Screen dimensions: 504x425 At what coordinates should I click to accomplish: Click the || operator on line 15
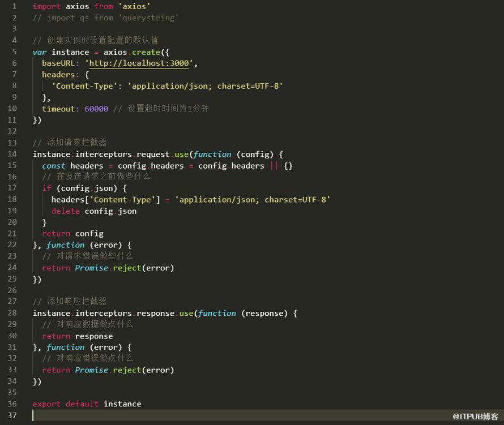click(x=274, y=166)
